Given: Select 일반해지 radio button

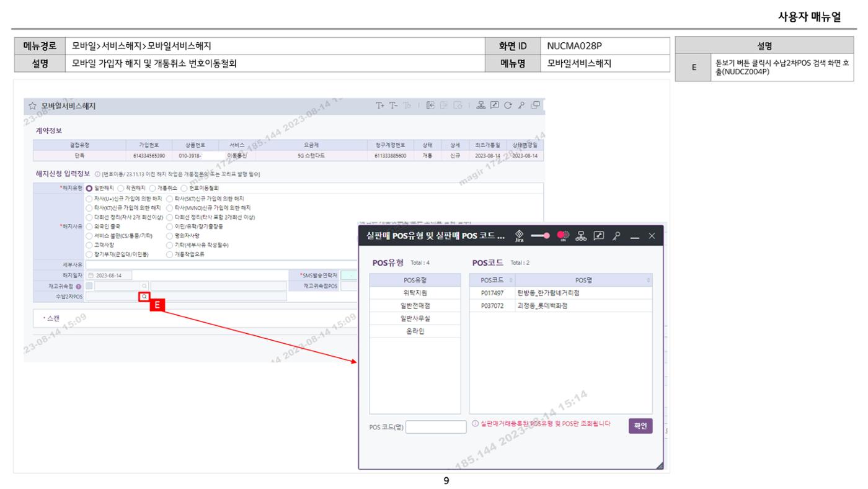Looking at the screenshot, I should (89, 188).
